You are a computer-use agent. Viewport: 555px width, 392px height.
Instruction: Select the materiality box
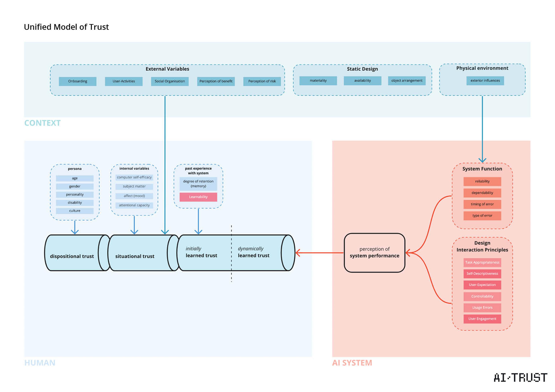(318, 81)
